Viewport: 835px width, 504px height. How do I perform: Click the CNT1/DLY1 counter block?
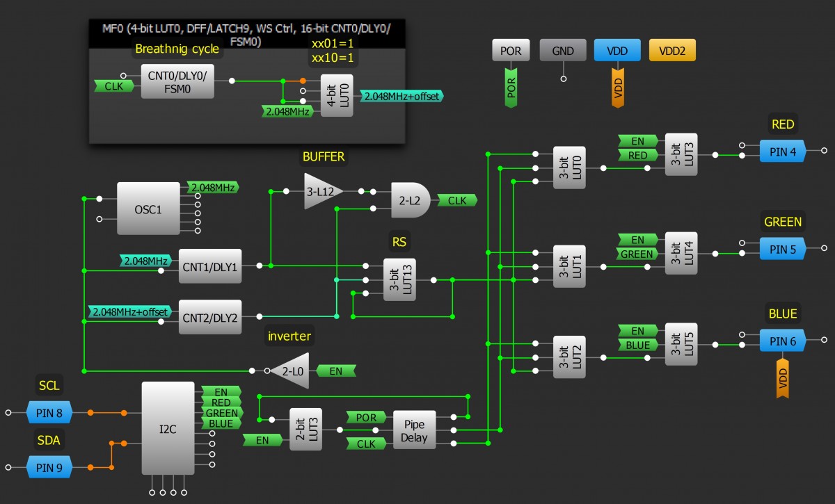210,266
